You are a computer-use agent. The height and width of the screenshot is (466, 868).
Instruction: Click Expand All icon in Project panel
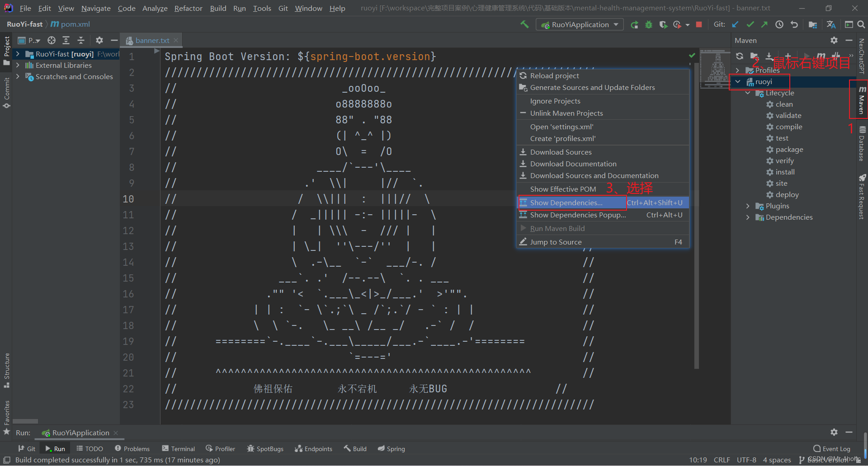point(66,40)
